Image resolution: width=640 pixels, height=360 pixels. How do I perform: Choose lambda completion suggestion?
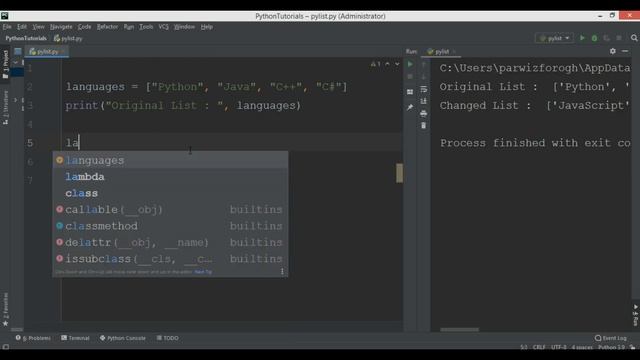(170, 177)
